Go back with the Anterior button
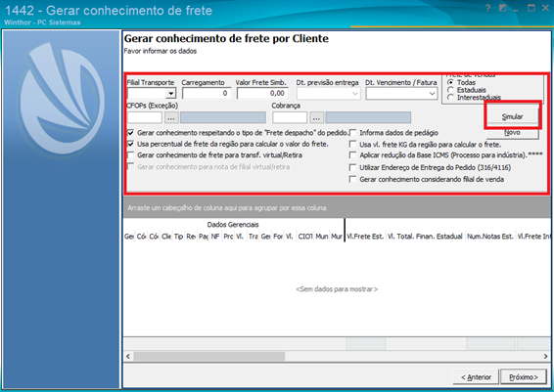Image resolution: width=554 pixels, height=392 pixels. click(x=476, y=377)
